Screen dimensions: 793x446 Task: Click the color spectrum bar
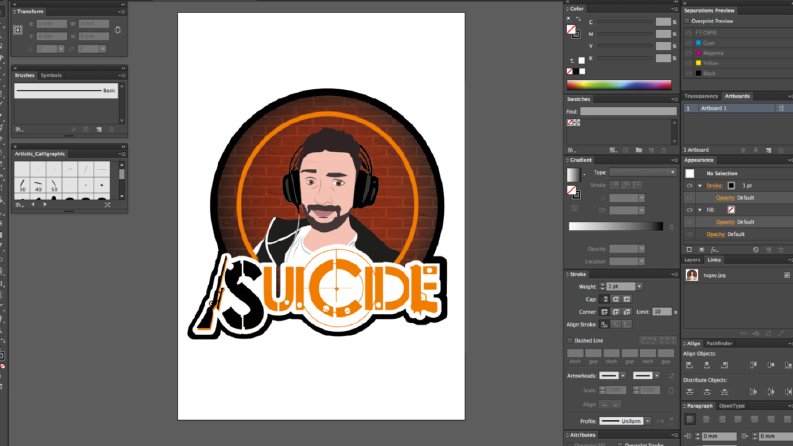[619, 85]
